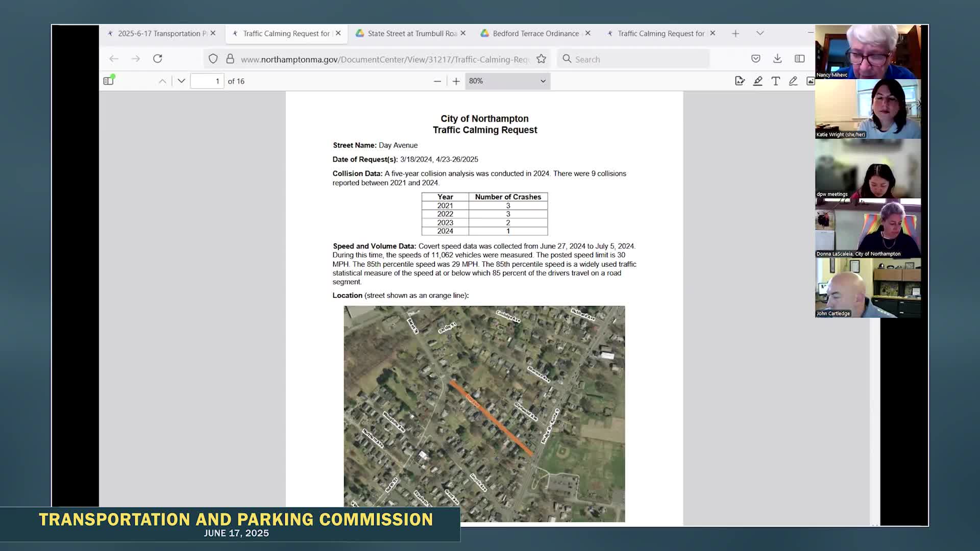
Task: Zoom out the PDF document
Action: click(437, 81)
